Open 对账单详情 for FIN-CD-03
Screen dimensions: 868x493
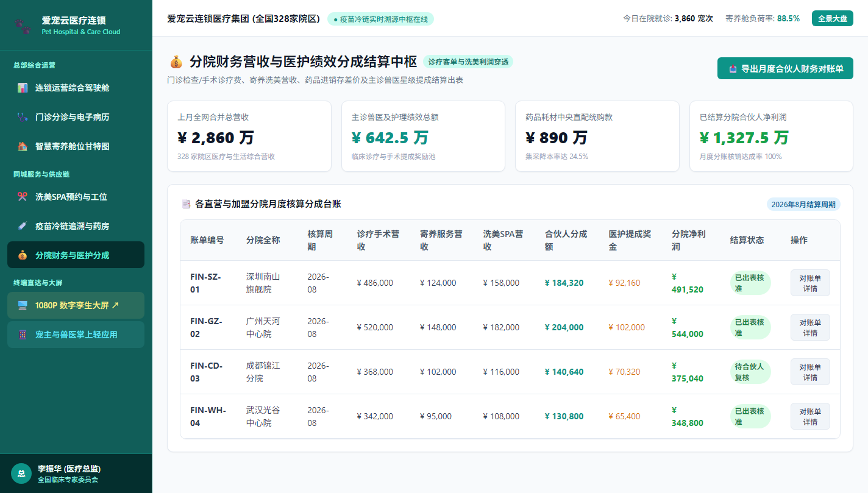(x=810, y=372)
